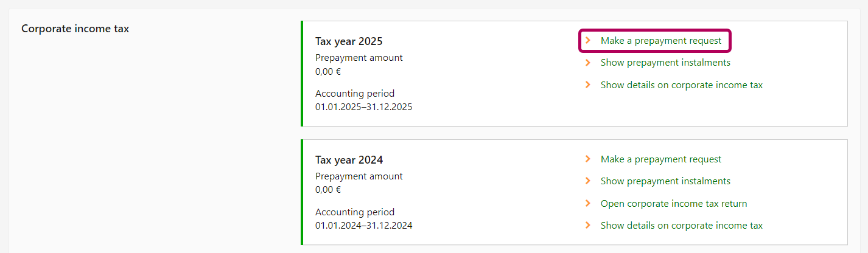This screenshot has height=253, width=868.
Task: Click the arrow icon next to 2025 Show prepayment instalments
Action: pos(588,63)
